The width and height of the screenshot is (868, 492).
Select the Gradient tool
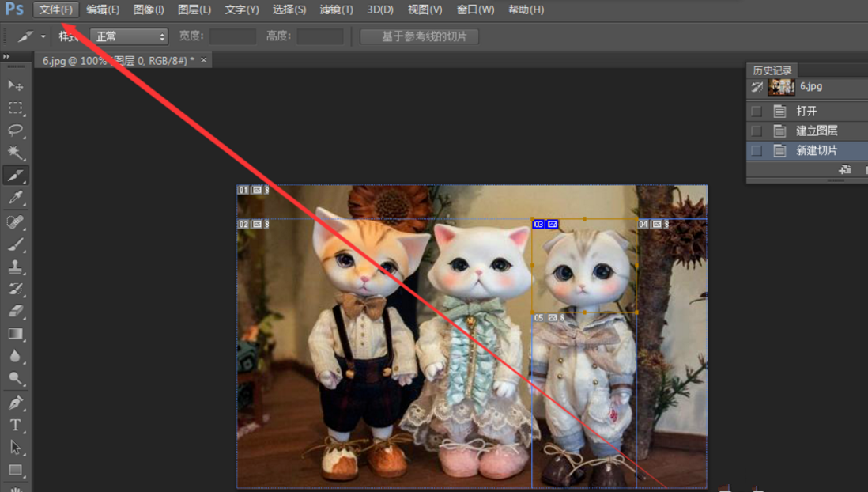15,334
